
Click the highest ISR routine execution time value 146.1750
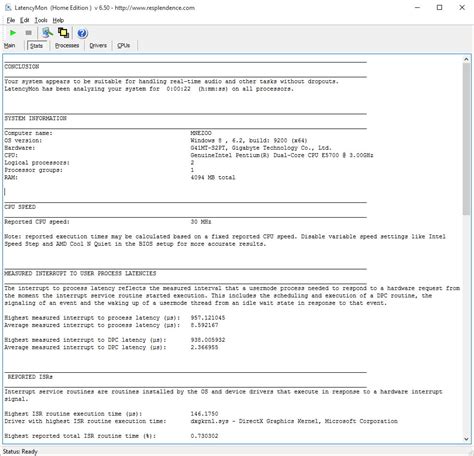[204, 414]
